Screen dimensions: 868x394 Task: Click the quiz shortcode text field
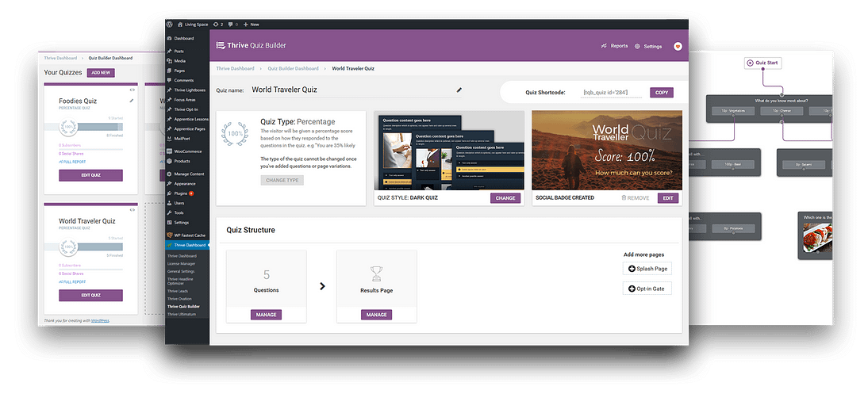[x=610, y=93]
